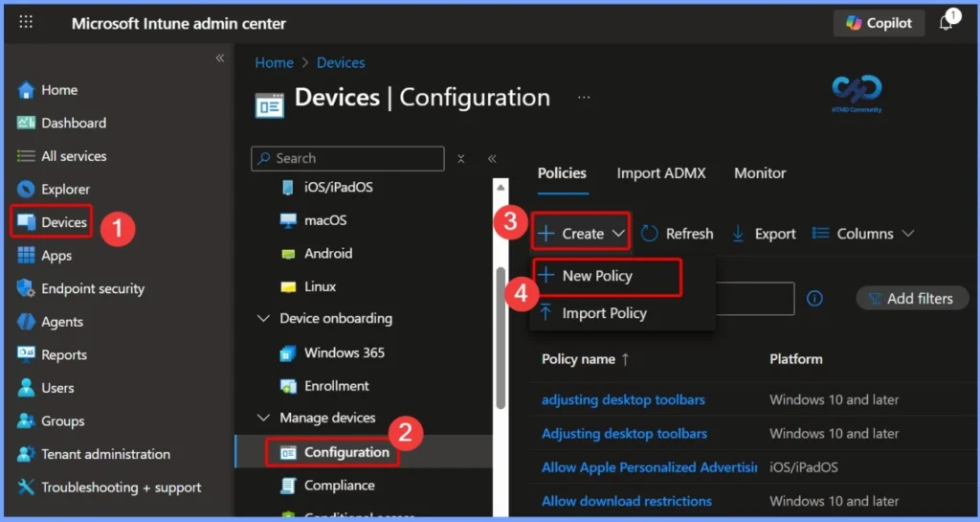Open the lowercase 'adjusting desktop toolbars' policy
Image resolution: width=980 pixels, height=522 pixels.
(x=623, y=399)
